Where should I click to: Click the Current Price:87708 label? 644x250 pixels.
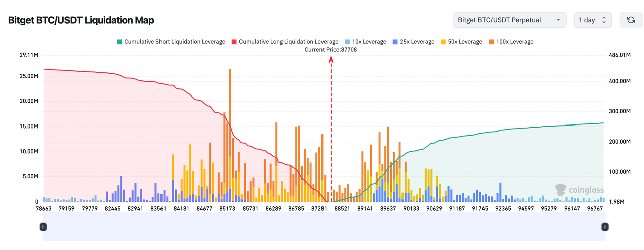[x=331, y=50]
